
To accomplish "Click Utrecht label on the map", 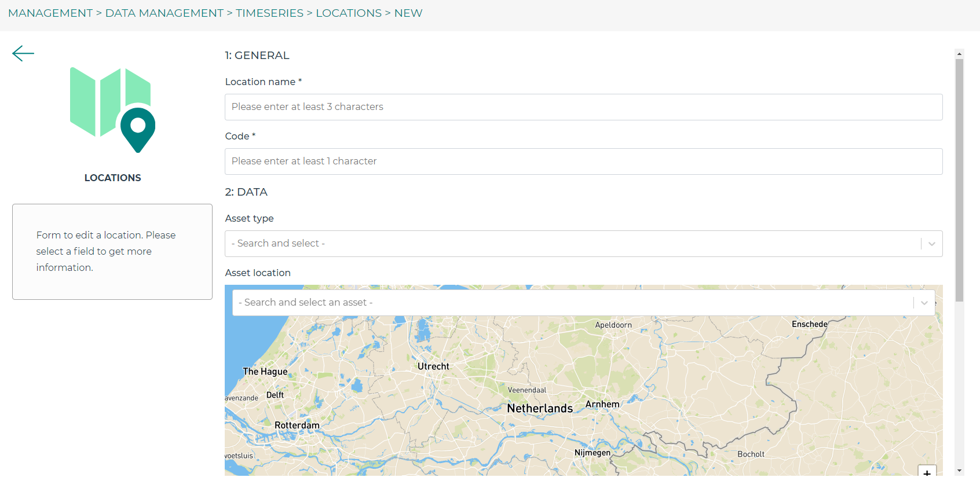I will (x=433, y=366).
